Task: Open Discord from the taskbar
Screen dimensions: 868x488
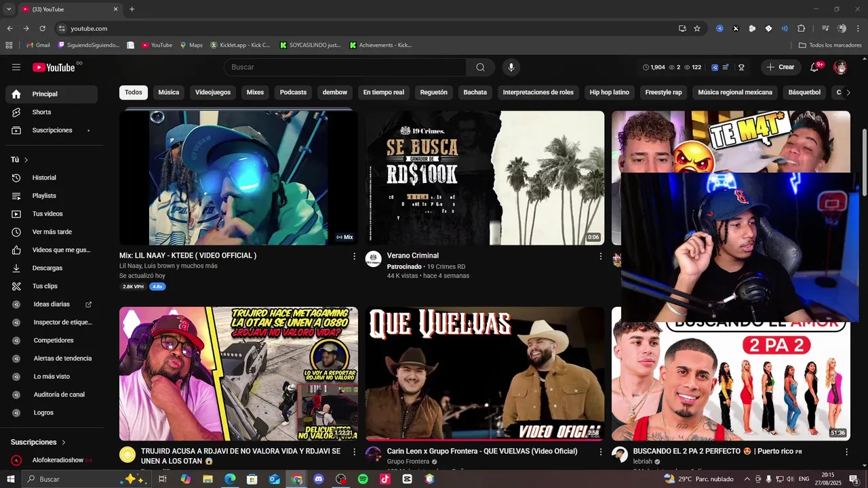Action: point(319,479)
